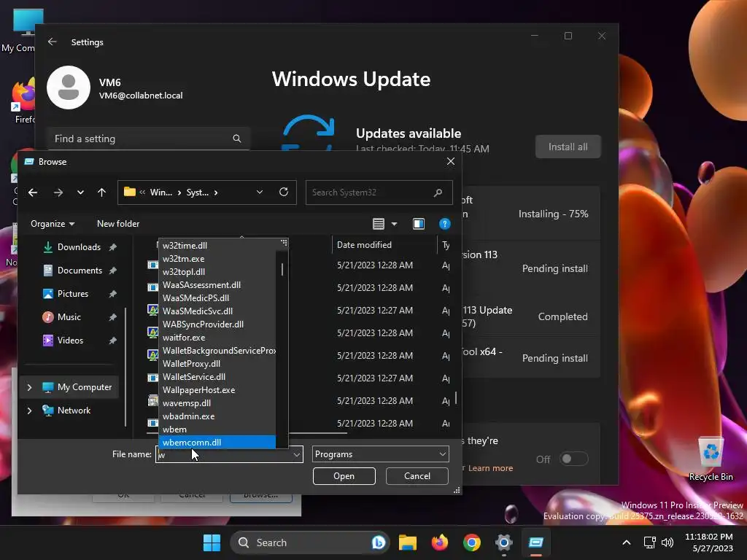Refresh the System32 folder listing
The image size is (747, 560).
coord(284,192)
